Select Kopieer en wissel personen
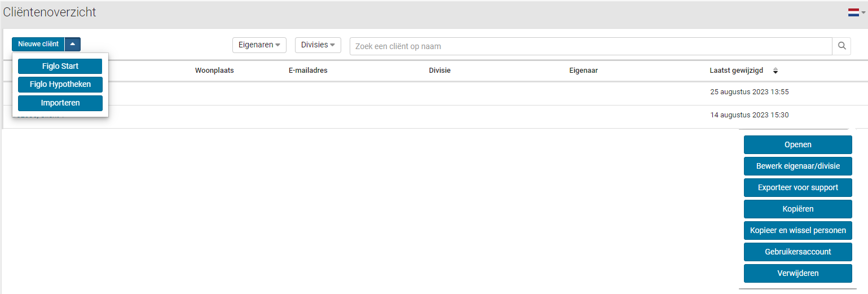868x294 pixels. coord(797,230)
